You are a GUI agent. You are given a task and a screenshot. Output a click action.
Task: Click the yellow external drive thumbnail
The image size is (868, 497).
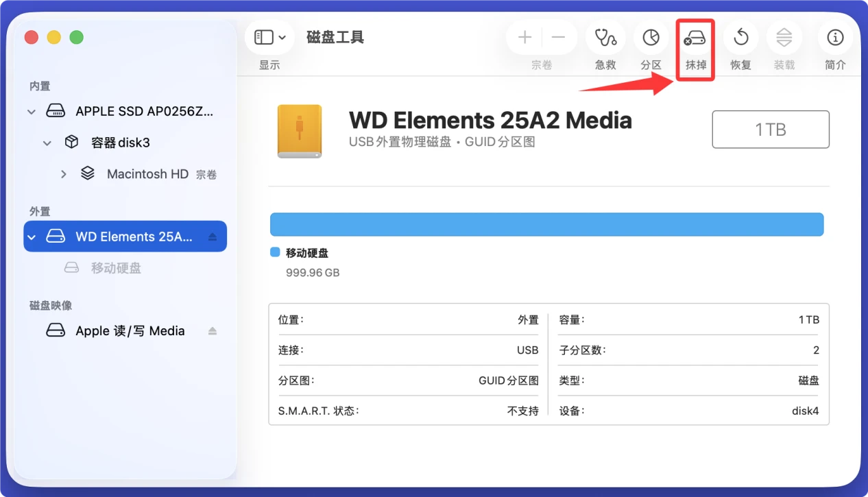pos(300,132)
